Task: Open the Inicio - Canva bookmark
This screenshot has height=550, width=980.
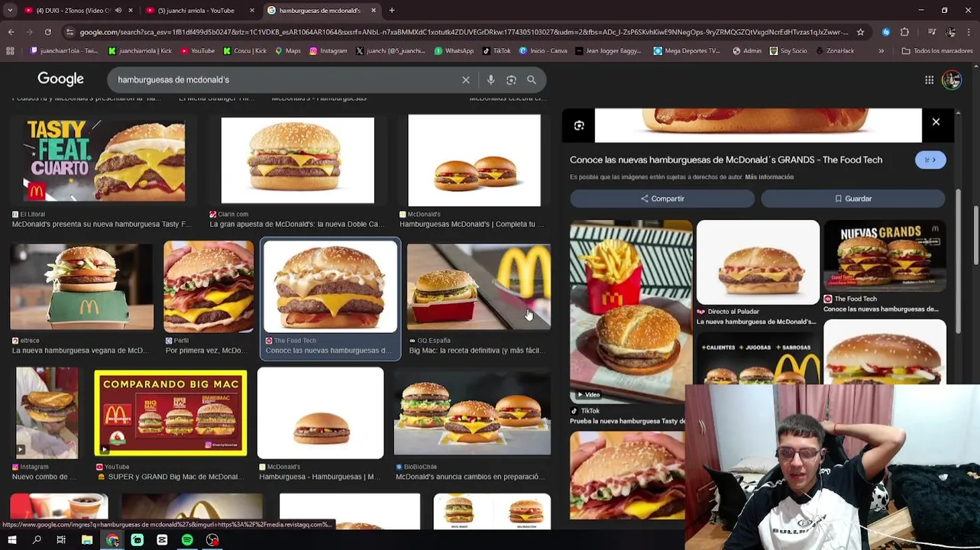Action: pyautogui.click(x=542, y=51)
